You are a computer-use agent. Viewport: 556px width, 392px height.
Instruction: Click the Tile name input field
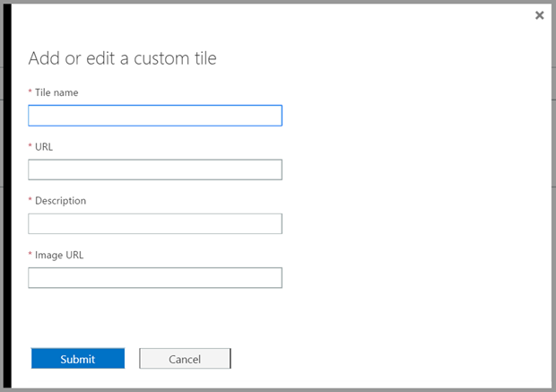coord(155,116)
